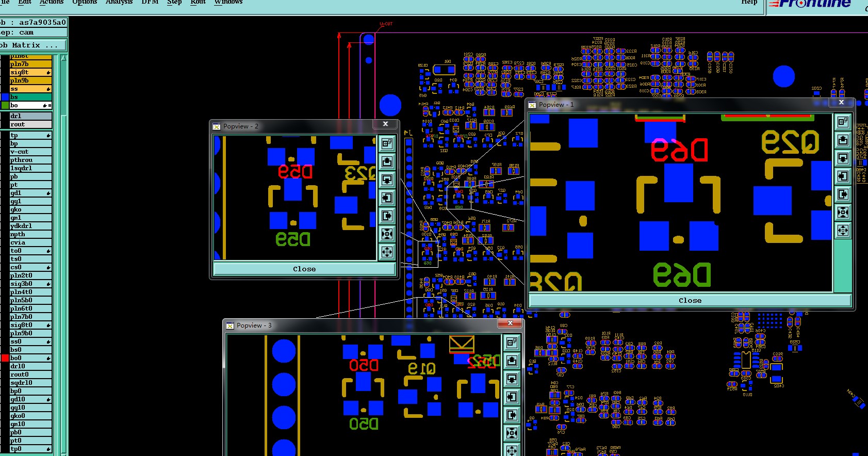Click the Step name cam field
Image resolution: width=868 pixels, height=456 pixels.
[x=34, y=32]
